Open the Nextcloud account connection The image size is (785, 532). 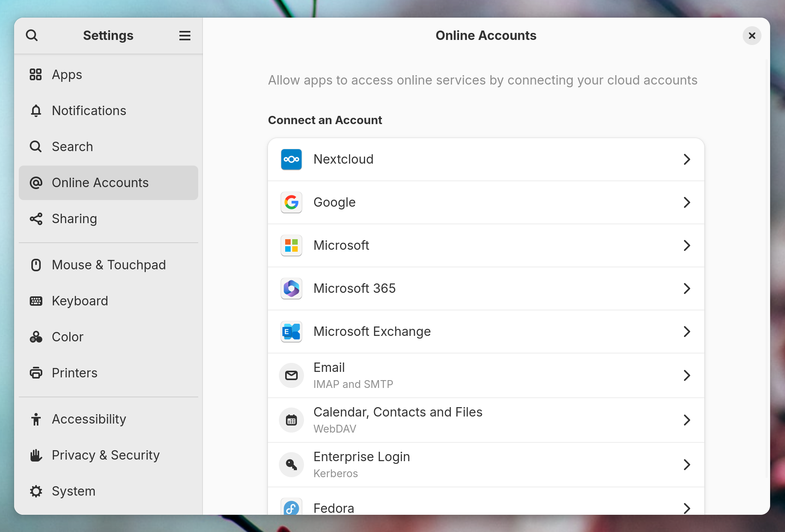[485, 159]
